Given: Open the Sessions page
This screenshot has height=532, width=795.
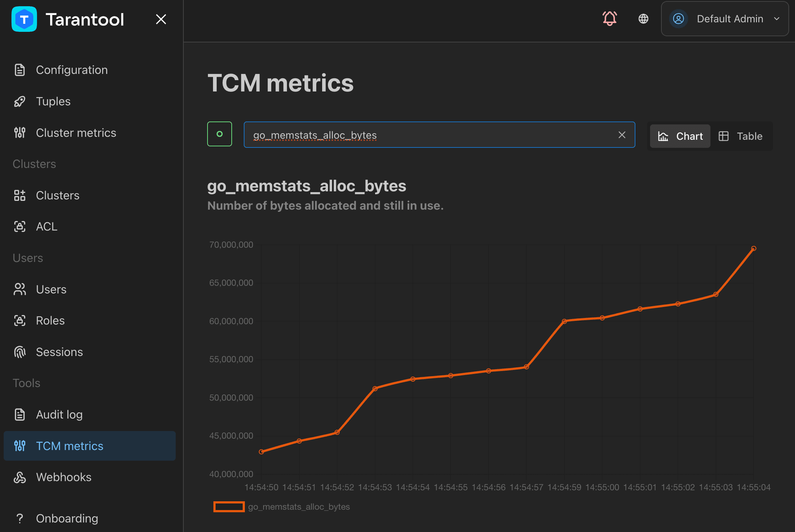Looking at the screenshot, I should click(90, 352).
